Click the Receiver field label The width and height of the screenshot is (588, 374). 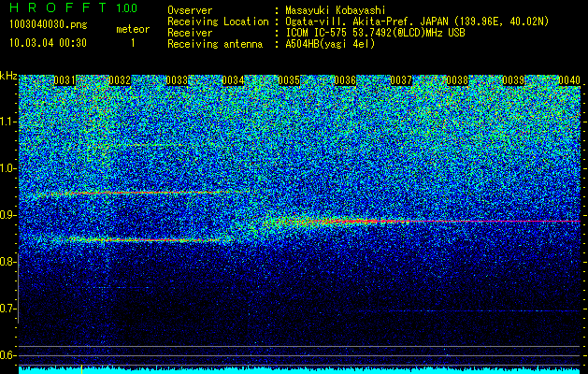tap(190, 33)
